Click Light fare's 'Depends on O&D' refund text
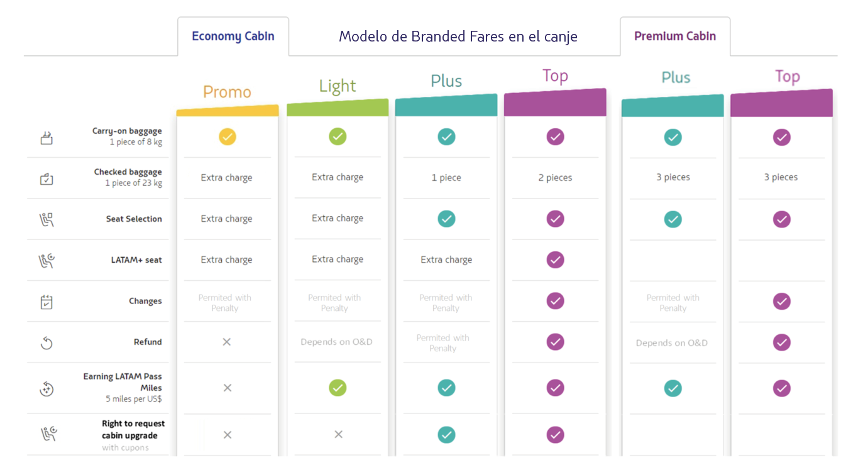Screen dimensions: 868x470 (x=336, y=342)
